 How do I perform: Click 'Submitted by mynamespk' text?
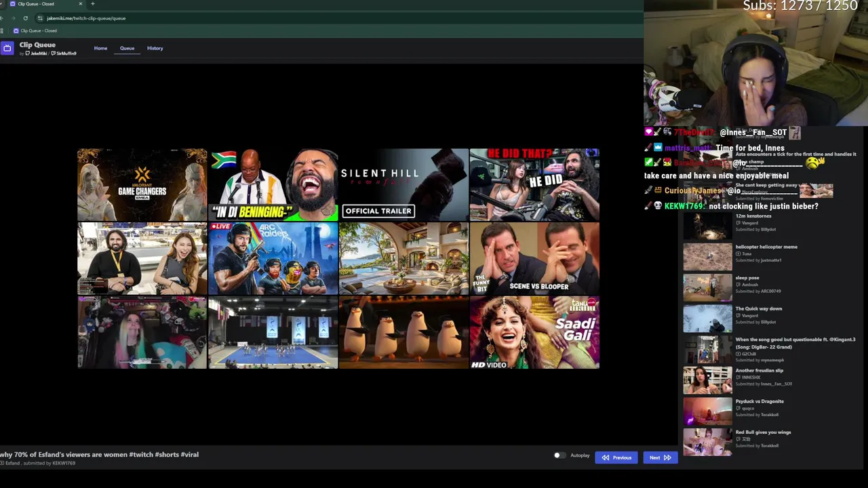[759, 361]
